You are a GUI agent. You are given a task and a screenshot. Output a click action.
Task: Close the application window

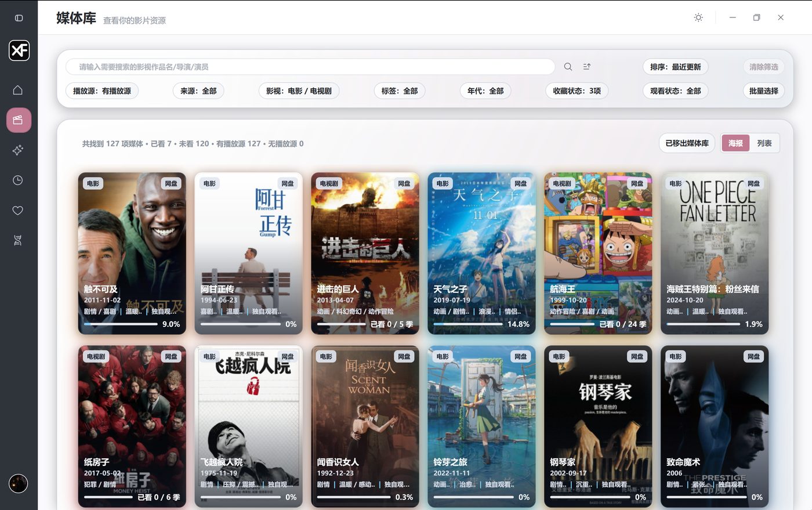click(781, 17)
